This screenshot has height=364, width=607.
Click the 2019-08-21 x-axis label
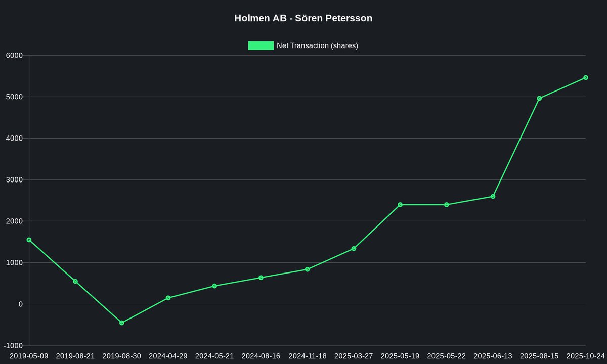pyautogui.click(x=75, y=356)
